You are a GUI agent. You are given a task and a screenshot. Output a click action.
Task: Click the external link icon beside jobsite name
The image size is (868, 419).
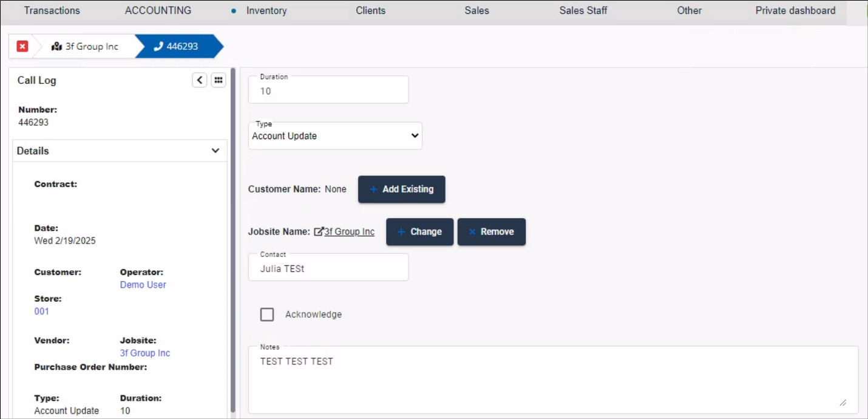click(319, 231)
